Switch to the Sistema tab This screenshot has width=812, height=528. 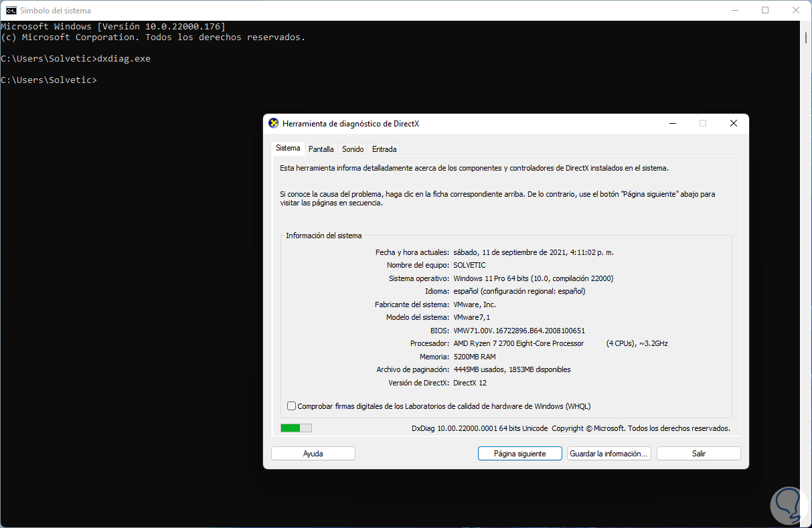point(288,148)
